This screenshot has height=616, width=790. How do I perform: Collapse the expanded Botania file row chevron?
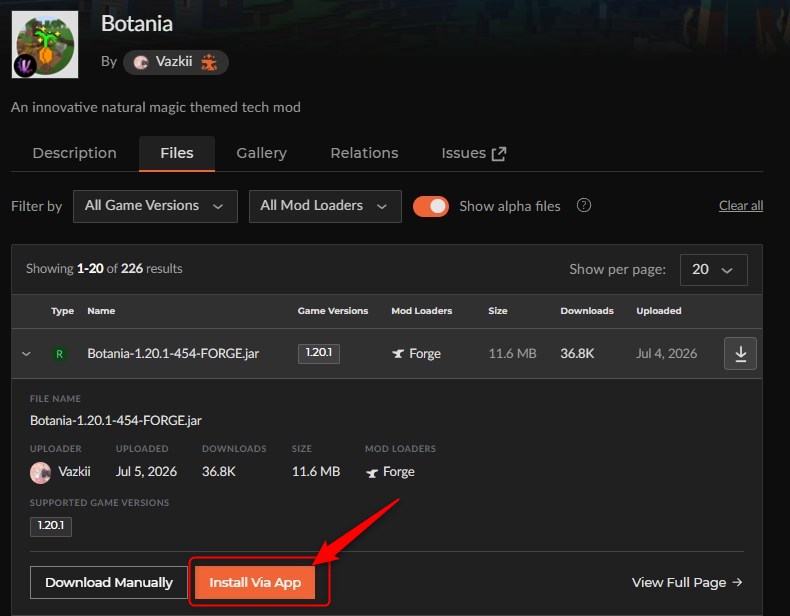(x=26, y=354)
